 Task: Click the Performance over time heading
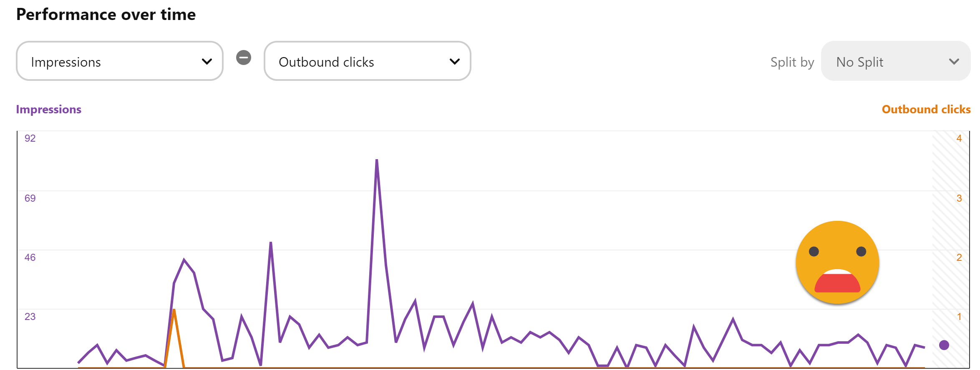[106, 15]
